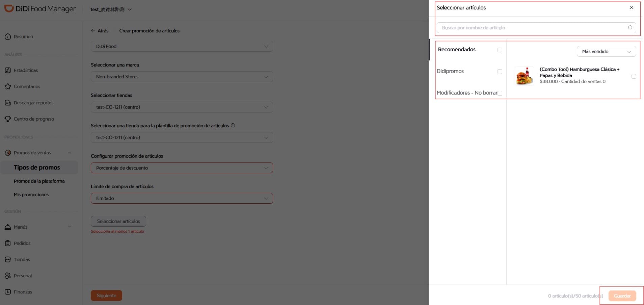Select the Combo Tool Hamburguesa item checkbox
This screenshot has width=644, height=305.
click(x=634, y=76)
